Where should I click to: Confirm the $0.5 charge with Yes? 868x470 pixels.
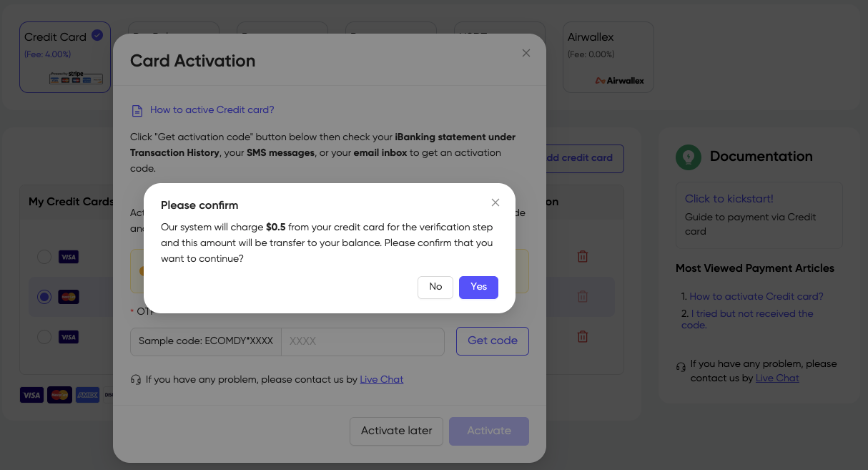point(478,287)
